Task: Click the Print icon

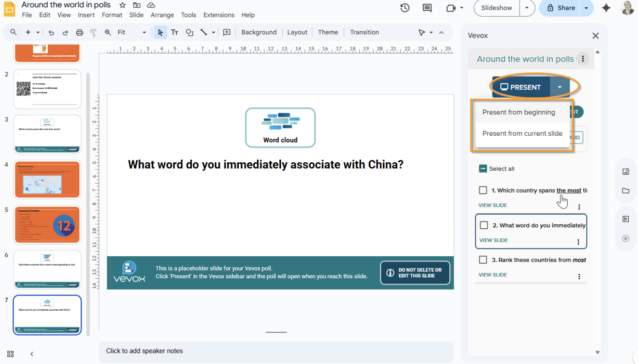Action: 80,32
